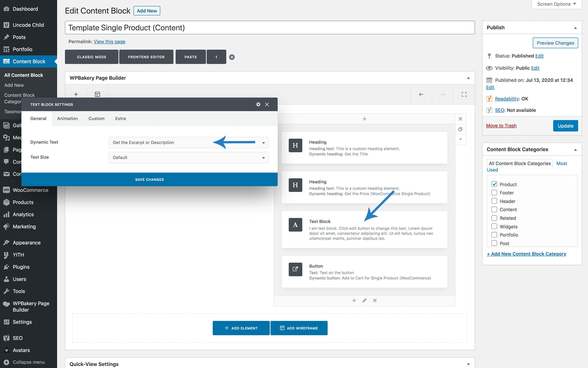The width and height of the screenshot is (588, 368).
Task: Check the Footer category checkbox
Action: (x=494, y=193)
